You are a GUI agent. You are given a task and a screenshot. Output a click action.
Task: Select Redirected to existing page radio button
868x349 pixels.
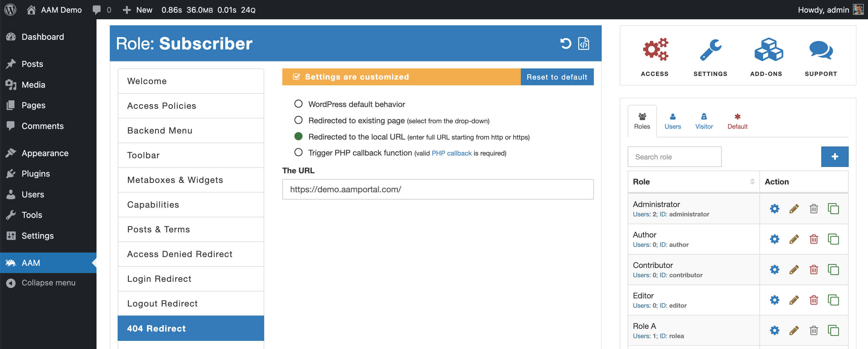click(x=298, y=120)
